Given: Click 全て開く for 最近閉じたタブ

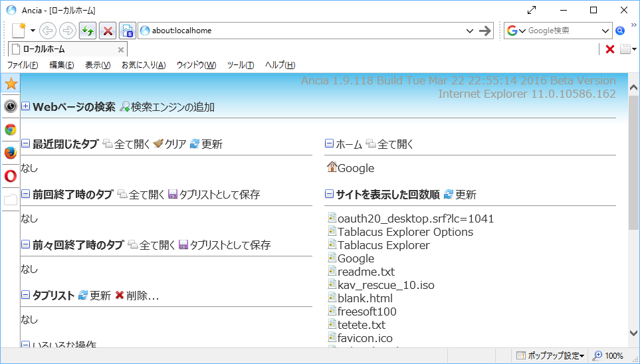Looking at the screenshot, I should click(132, 144).
